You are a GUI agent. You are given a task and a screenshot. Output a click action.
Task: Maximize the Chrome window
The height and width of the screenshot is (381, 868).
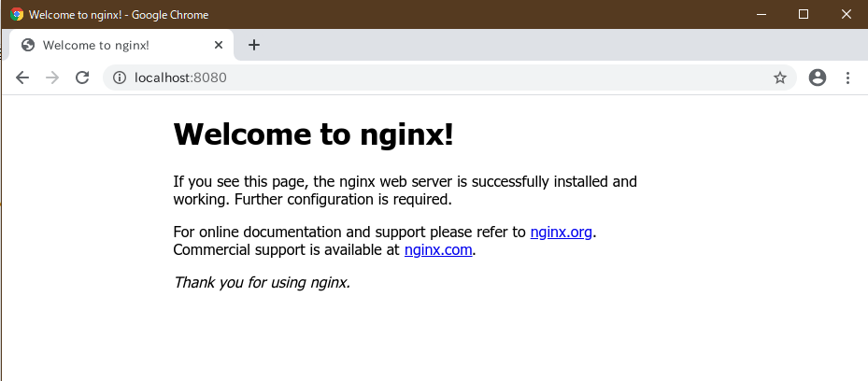[x=804, y=14]
